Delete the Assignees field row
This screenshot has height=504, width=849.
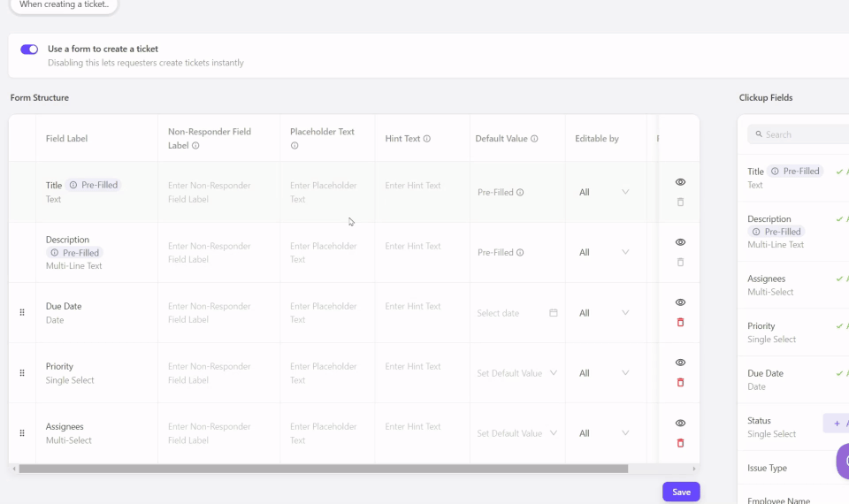coord(680,443)
